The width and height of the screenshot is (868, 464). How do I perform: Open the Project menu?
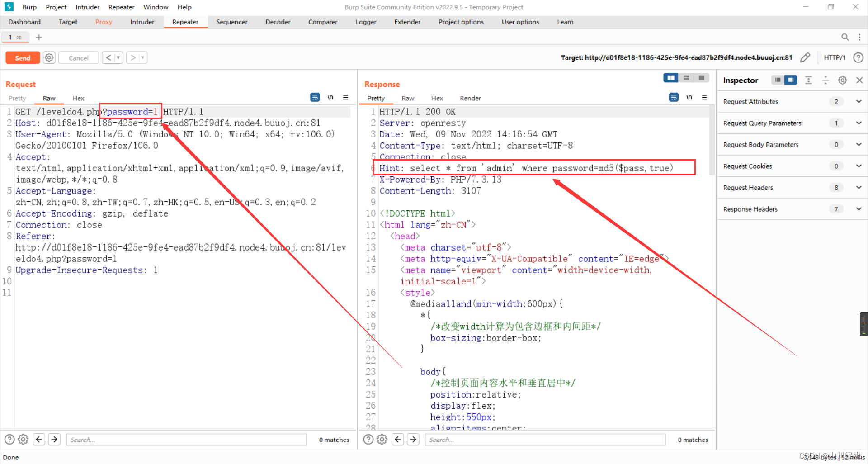(x=56, y=7)
